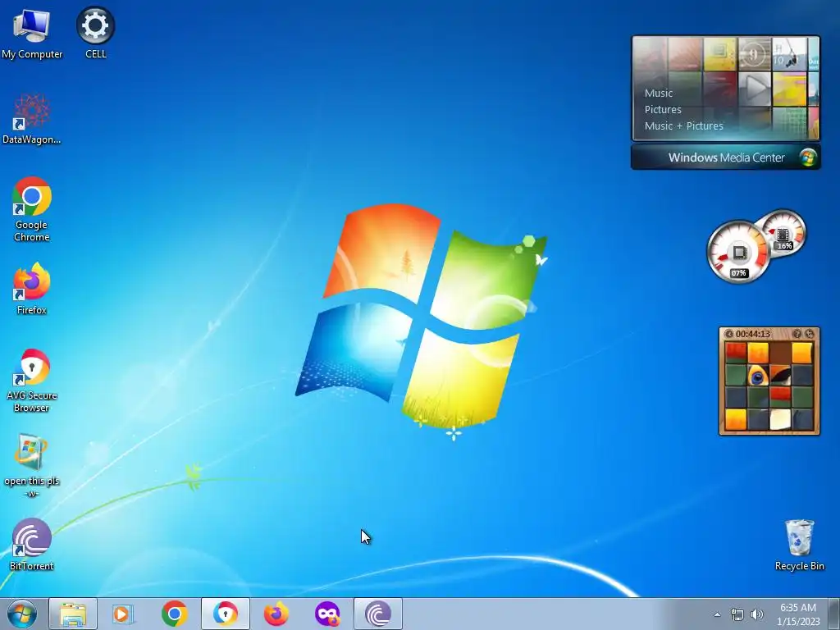Open Music + Pictures in Media Center gadget
The height and width of the screenshot is (630, 840).
tap(683, 126)
